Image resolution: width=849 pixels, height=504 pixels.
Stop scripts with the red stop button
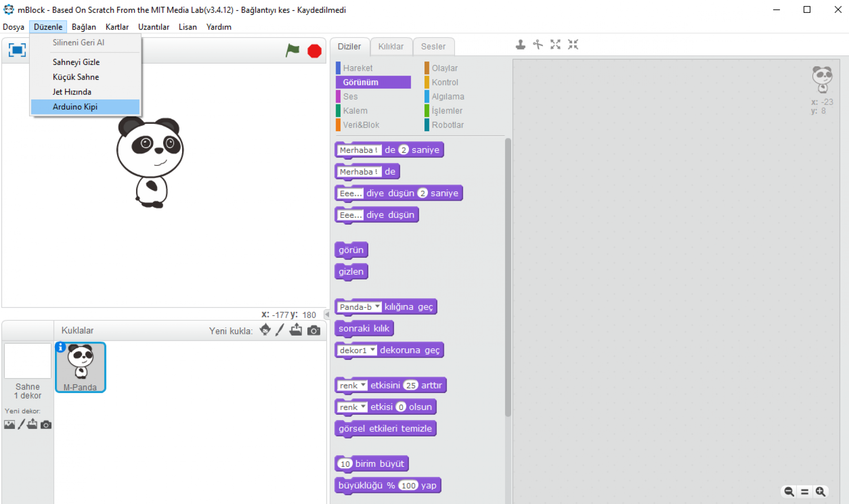(x=314, y=51)
